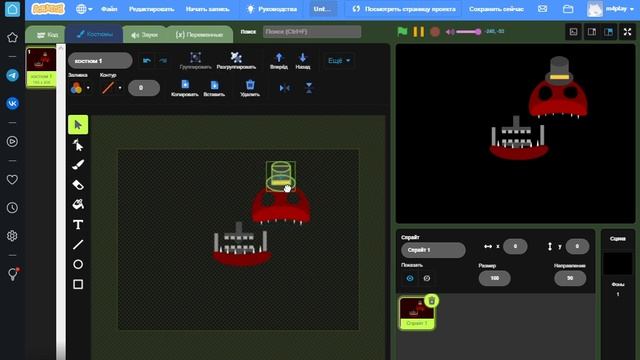Select the Fill bucket tool
Viewport: 640px width, 360px height.
78,204
